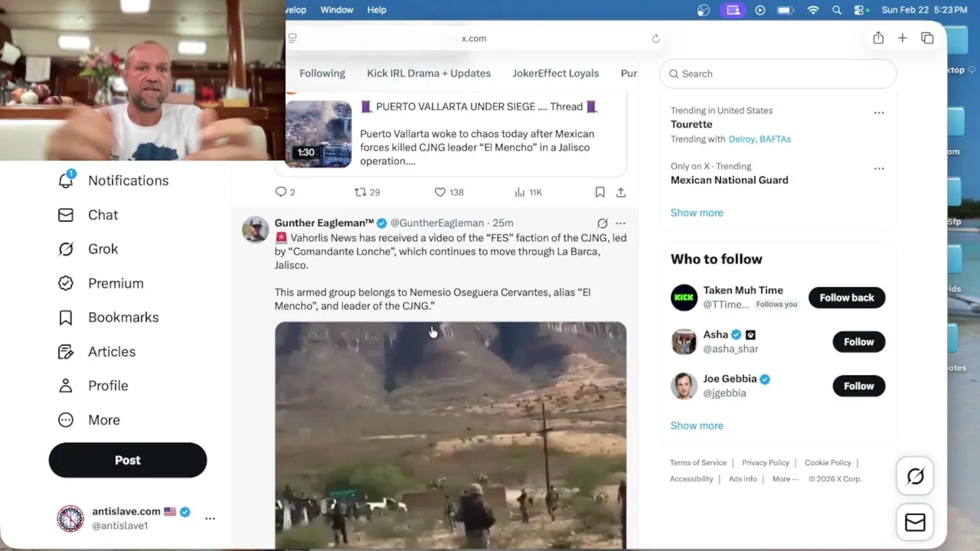Click antislave.com account avatar
Viewport: 980px width, 551px height.
[x=70, y=518]
